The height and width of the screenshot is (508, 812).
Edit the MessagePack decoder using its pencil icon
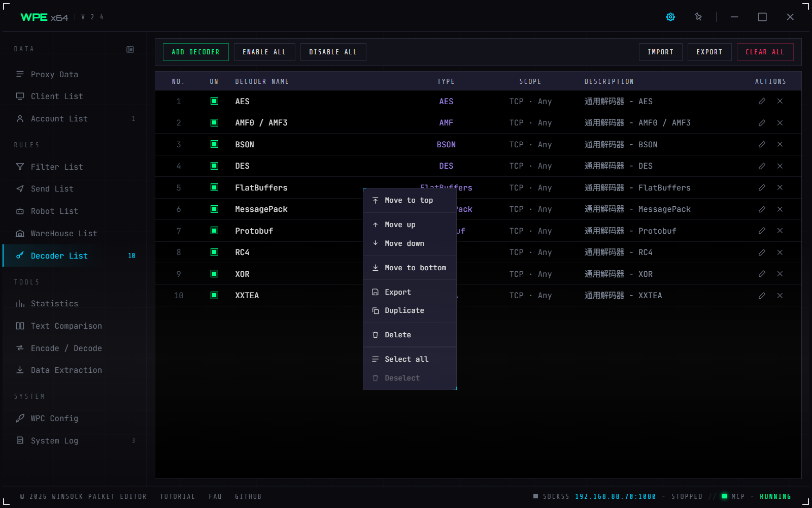(x=762, y=209)
